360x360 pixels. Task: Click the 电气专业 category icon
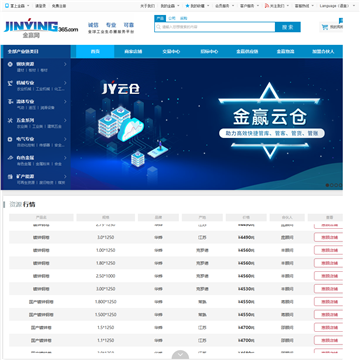tap(10, 139)
